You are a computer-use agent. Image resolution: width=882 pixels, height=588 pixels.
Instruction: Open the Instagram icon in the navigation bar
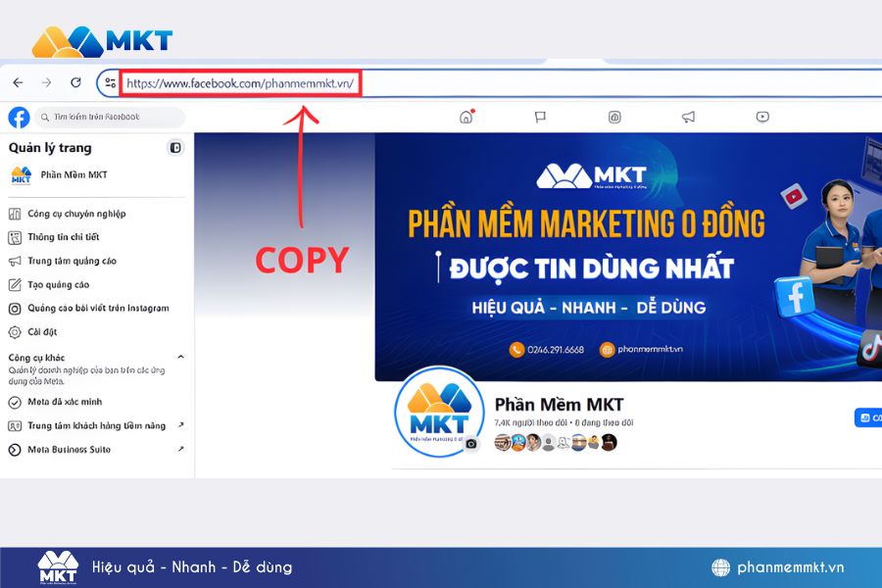point(614,117)
